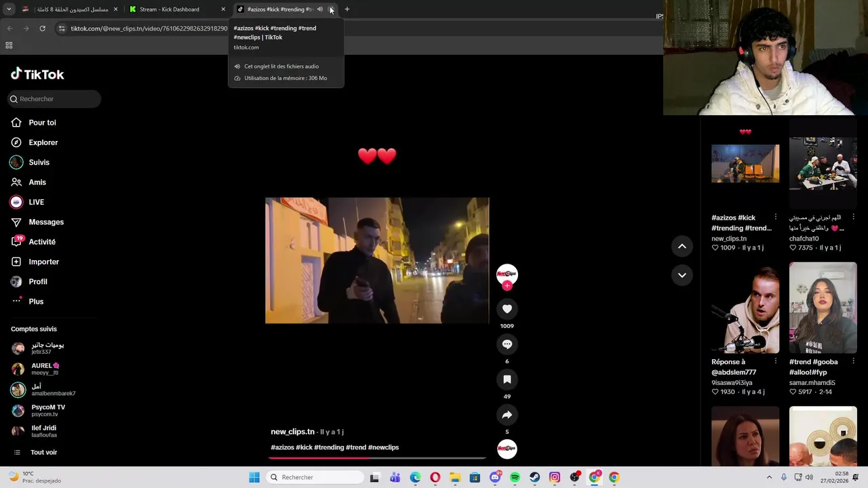Show hidden system tray icons

(x=769, y=477)
